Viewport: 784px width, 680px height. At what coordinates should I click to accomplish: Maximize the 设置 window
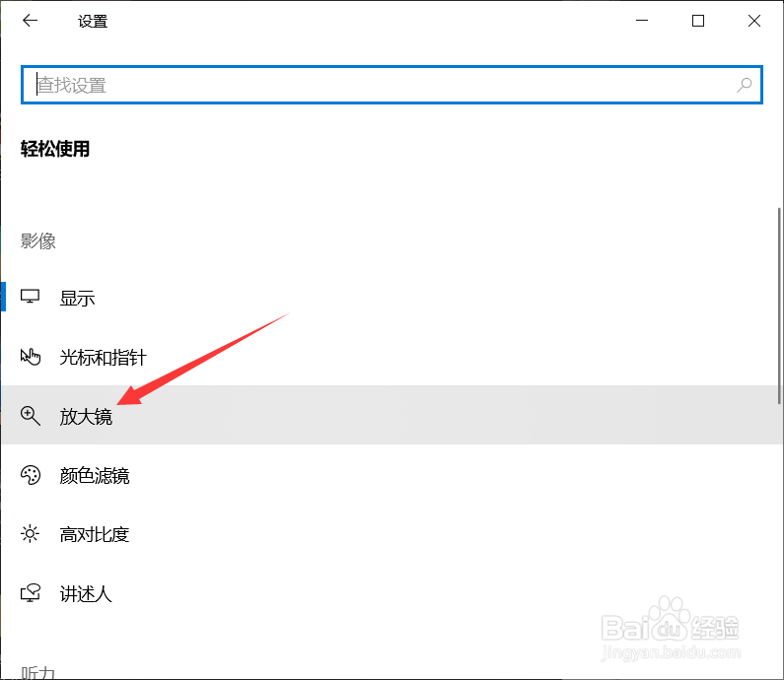point(698,21)
